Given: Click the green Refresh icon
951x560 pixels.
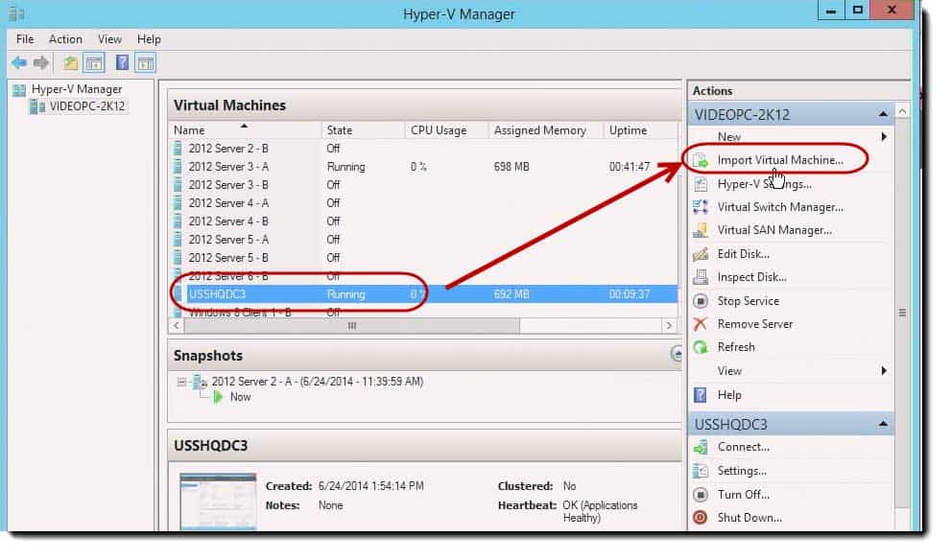Looking at the screenshot, I should [x=701, y=347].
